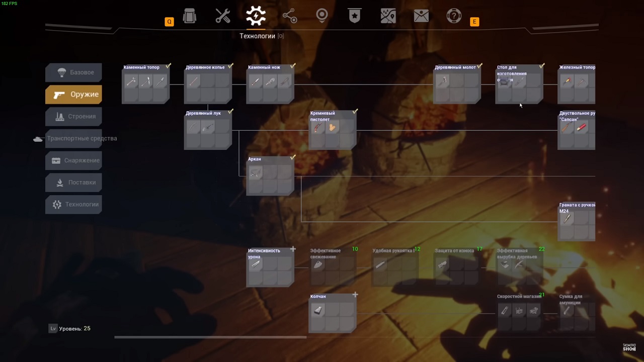Open the backpack inventory icon
644x362 pixels.
pyautogui.click(x=190, y=16)
